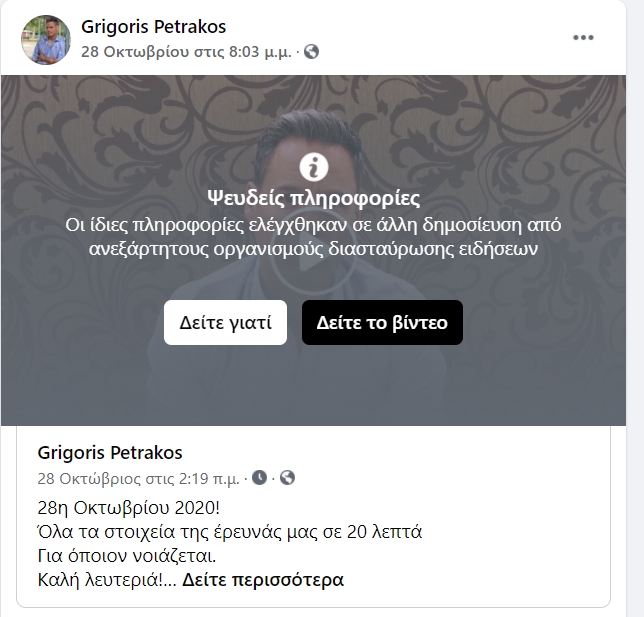Click the 28η Οκτωβρίου 2020! text line

pyautogui.click(x=128, y=506)
